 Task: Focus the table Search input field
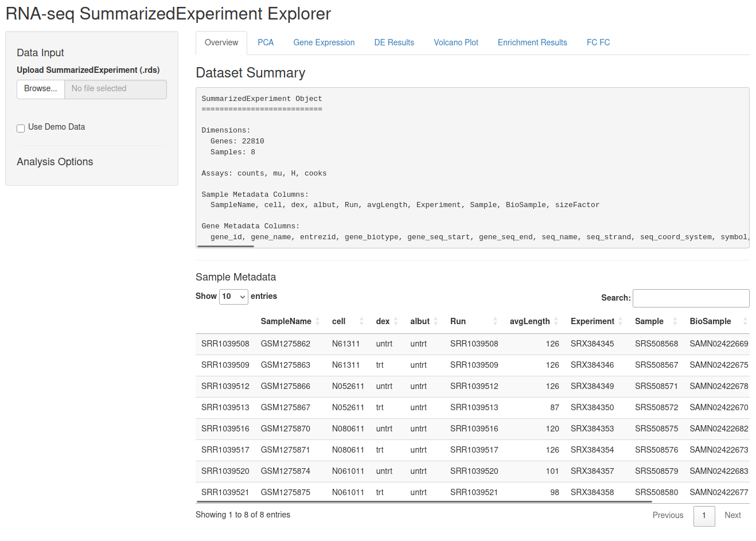(x=691, y=298)
